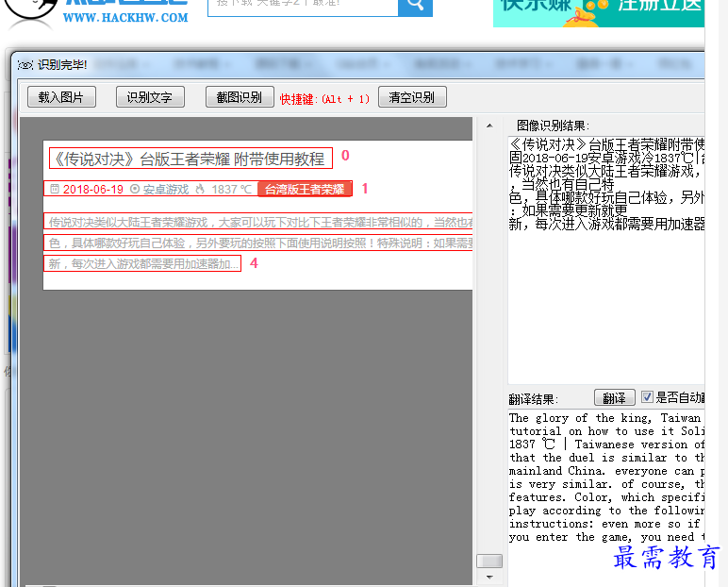This screenshot has height=587, width=728.
Task: Click the 识别文字 button
Action: click(150, 97)
